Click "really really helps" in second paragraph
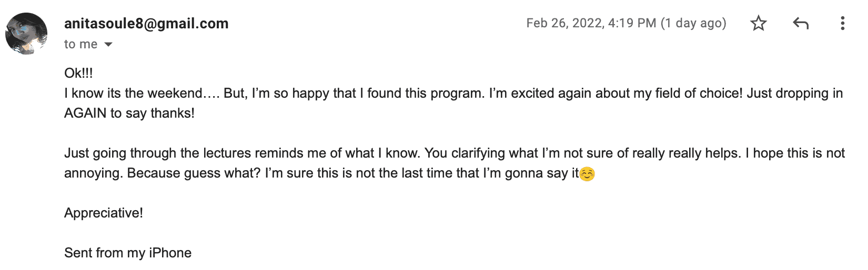868x270 pixels. tap(686, 153)
